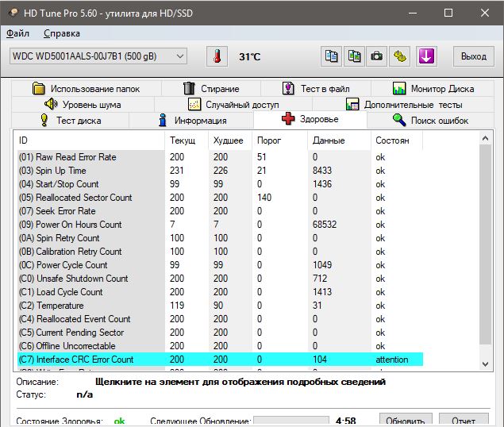Select the highlighted (C7) Interface CRC Error Count row

point(220,360)
